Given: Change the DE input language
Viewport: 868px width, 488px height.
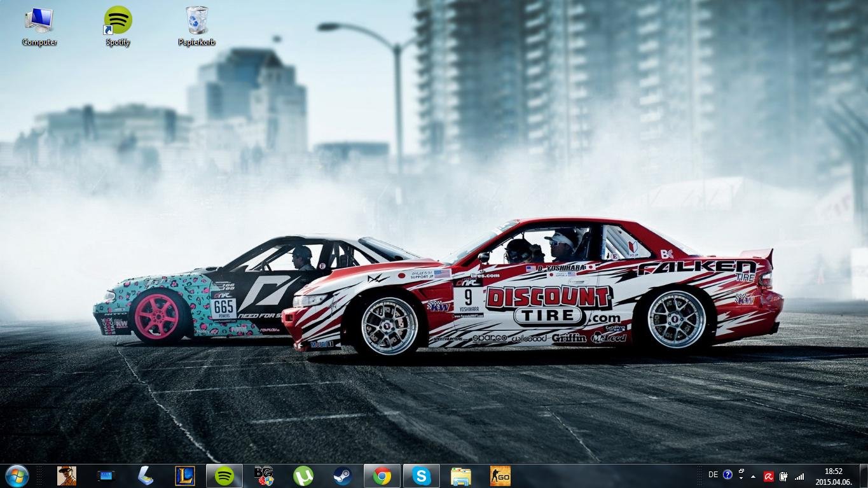Looking at the screenshot, I should click(713, 475).
